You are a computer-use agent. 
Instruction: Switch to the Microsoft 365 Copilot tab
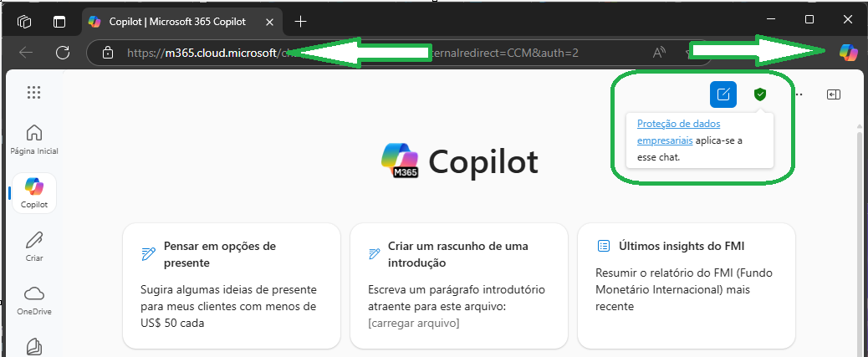pyautogui.click(x=180, y=21)
